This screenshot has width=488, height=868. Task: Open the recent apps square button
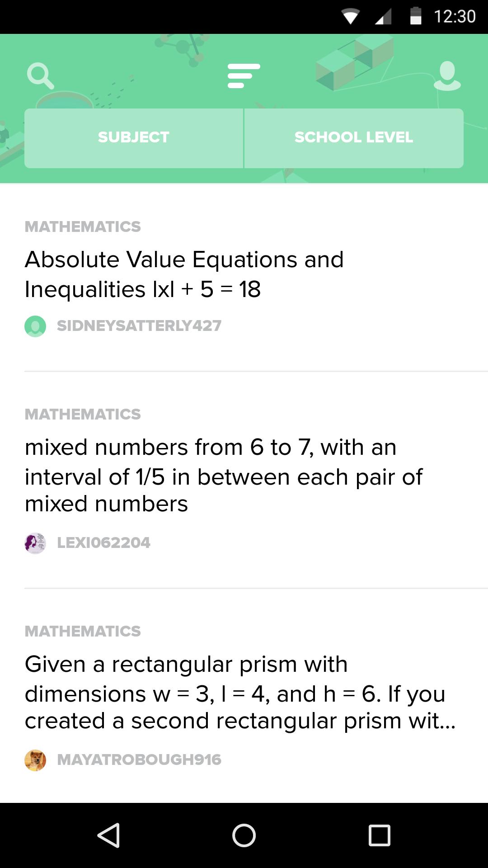(379, 835)
